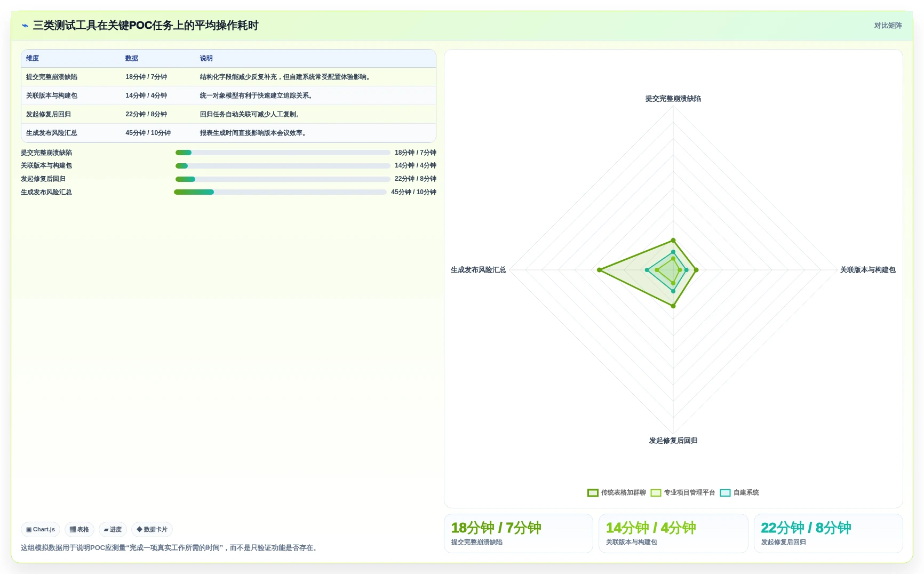Click radar axis label 发起修复后回归
The image size is (924, 574).
click(673, 441)
